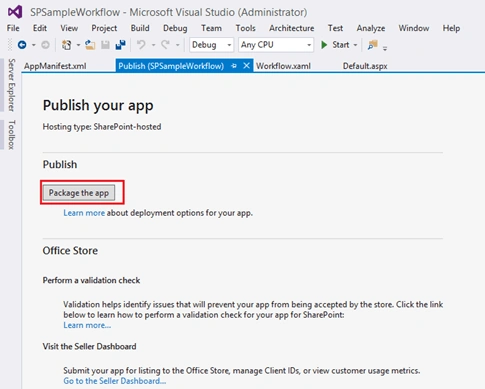Click the Navigate Backward arrow icon
The width and height of the screenshot is (485, 389).
(x=22, y=45)
